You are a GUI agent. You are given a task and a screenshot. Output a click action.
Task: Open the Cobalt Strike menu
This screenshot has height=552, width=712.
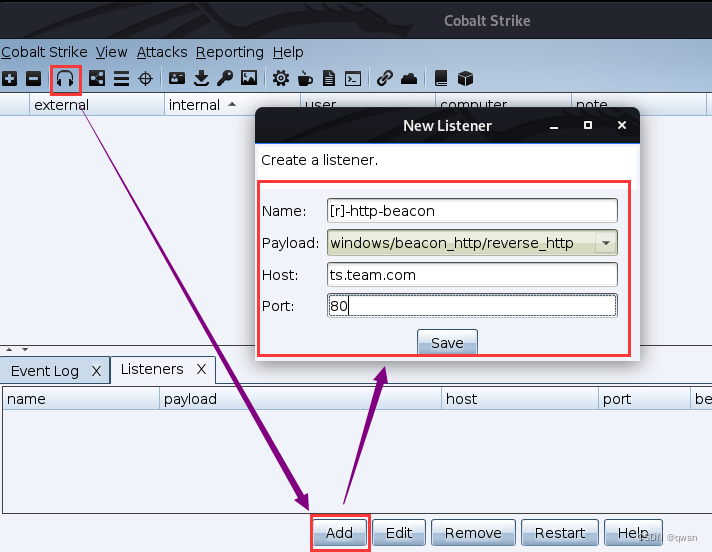click(x=44, y=52)
